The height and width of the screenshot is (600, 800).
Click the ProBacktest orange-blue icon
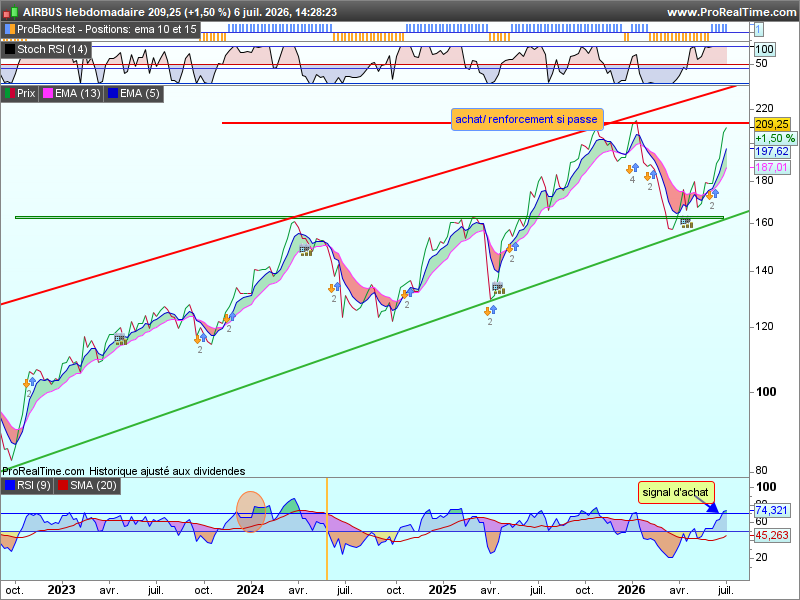10,30
